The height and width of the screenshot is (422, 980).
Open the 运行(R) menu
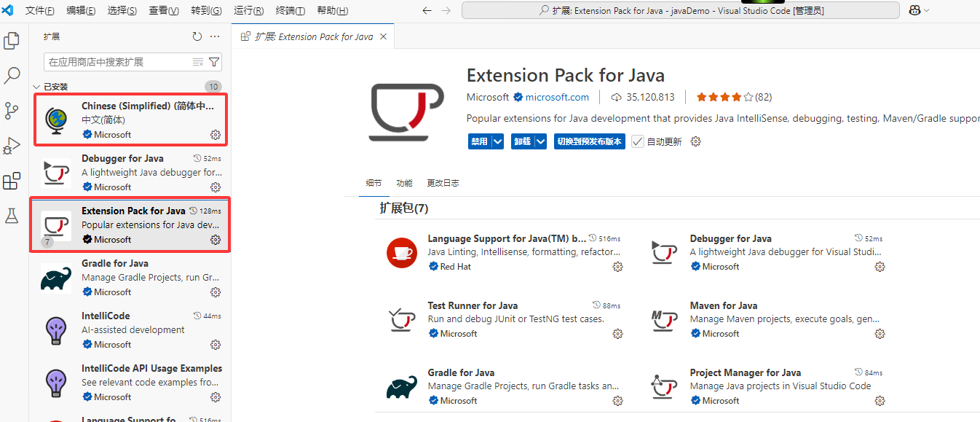[249, 11]
